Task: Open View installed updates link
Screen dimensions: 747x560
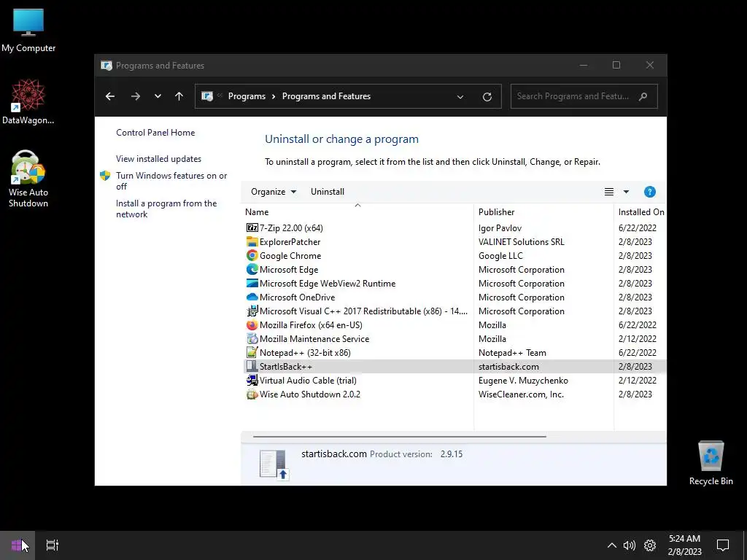Action: pos(158,159)
